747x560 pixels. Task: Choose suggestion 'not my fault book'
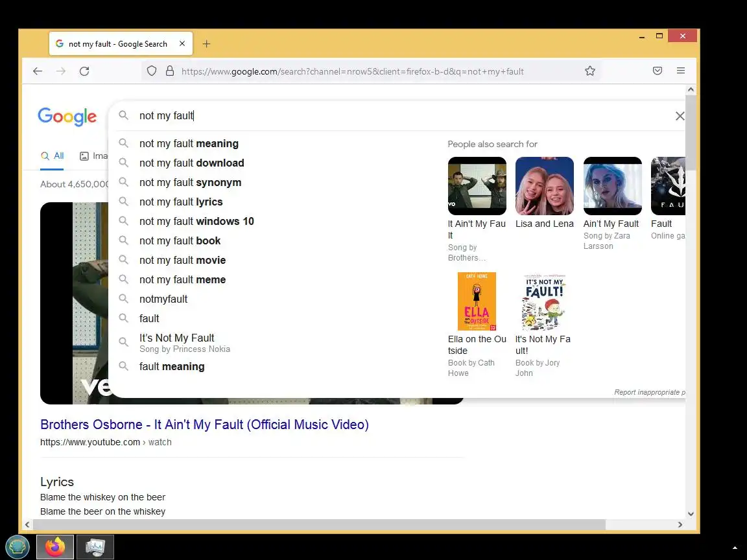(180, 241)
